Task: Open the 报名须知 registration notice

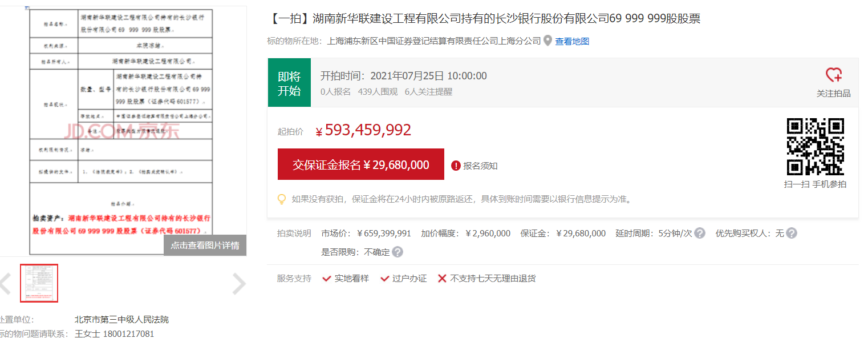Action: tap(480, 166)
